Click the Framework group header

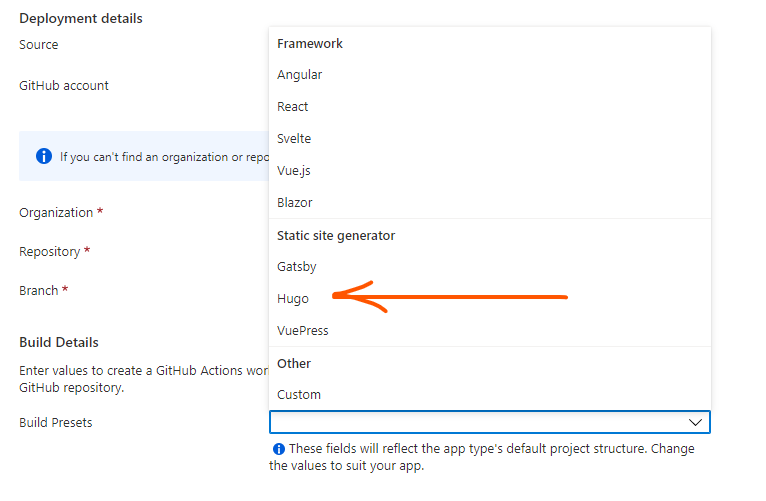click(x=310, y=43)
